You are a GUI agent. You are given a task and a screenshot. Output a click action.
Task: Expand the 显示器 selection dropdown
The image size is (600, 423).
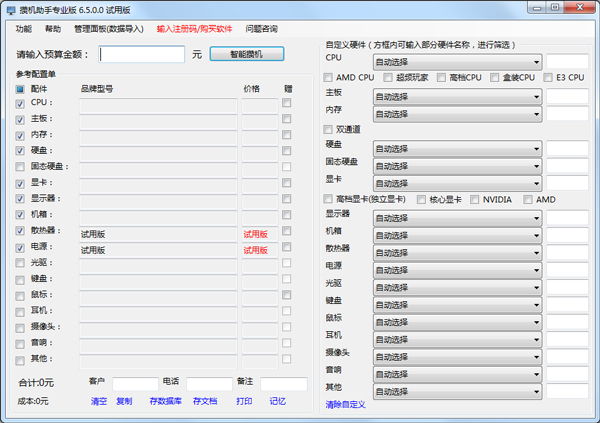pos(457,216)
